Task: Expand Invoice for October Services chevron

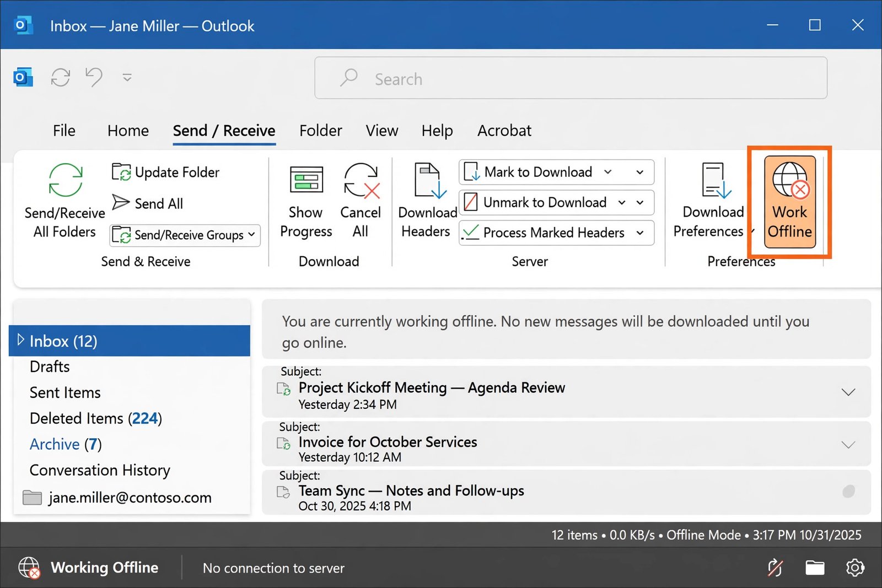Action: 848,444
